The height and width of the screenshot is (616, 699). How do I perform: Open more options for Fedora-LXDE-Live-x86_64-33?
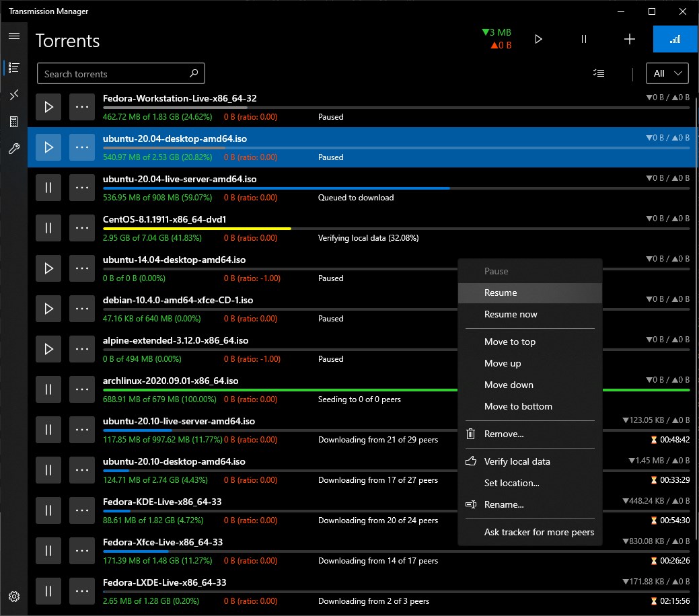coord(82,591)
